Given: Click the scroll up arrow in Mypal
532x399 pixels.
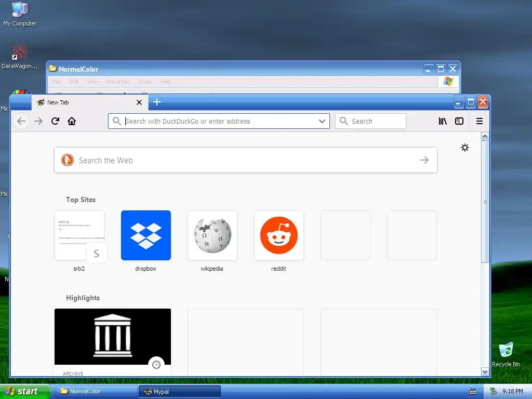Looking at the screenshot, I should (485, 137).
